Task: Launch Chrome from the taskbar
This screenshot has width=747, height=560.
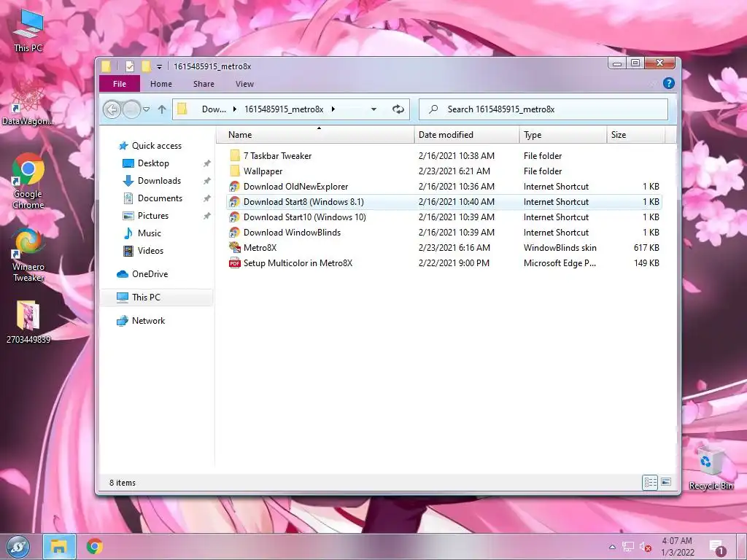Action: (x=95, y=547)
